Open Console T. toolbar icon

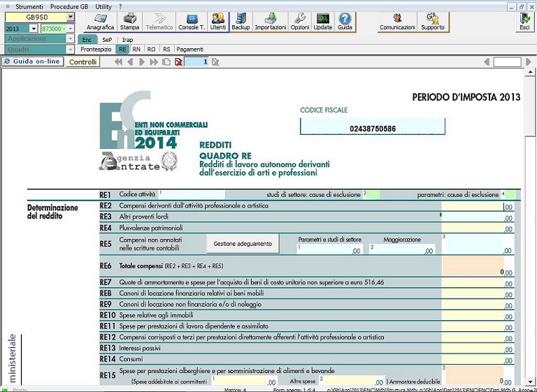192,22
